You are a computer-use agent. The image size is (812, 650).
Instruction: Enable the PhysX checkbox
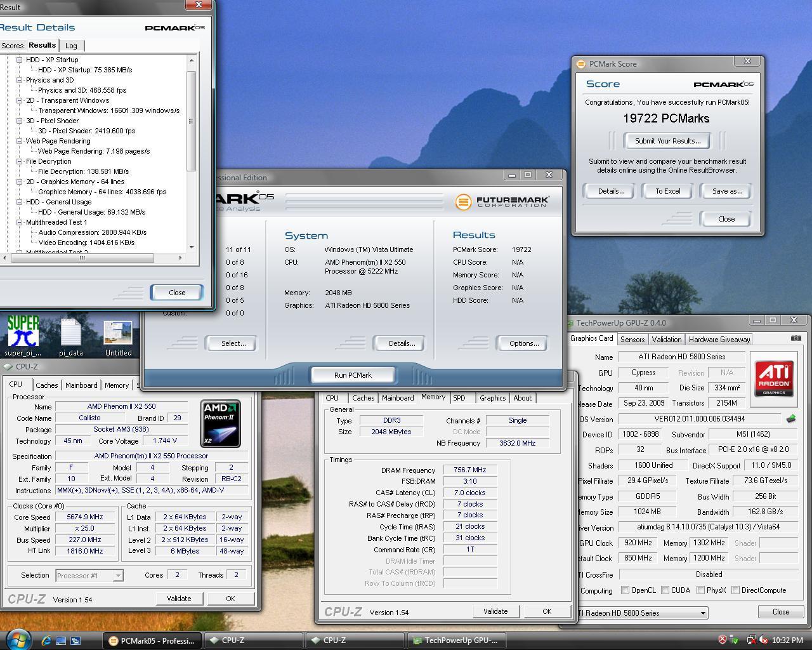click(700, 590)
